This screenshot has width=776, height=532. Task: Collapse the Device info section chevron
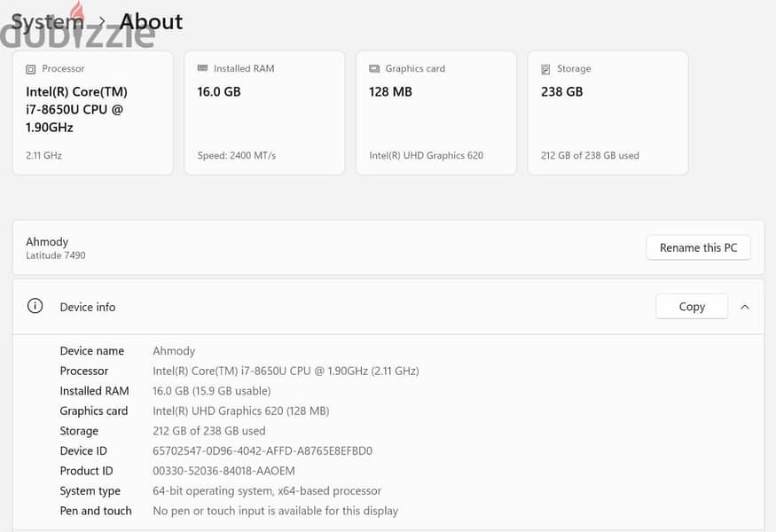pyautogui.click(x=745, y=308)
